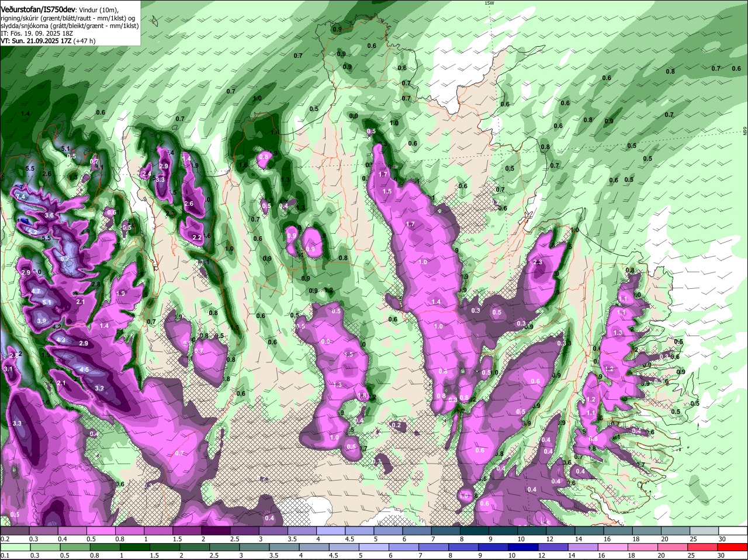Select the dark teal swatch labeled 8
Image resolution: width=748 pixels, height=560 pixels.
[x=475, y=530]
